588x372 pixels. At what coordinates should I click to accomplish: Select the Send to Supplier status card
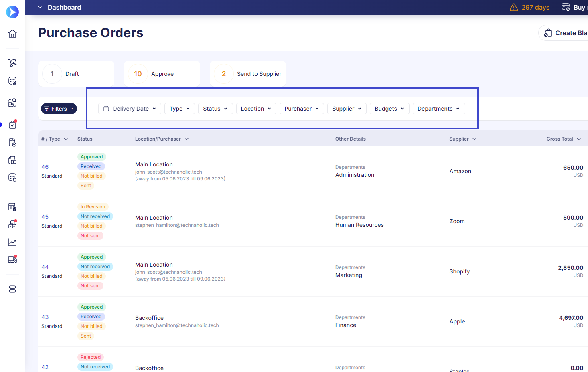coord(248,74)
